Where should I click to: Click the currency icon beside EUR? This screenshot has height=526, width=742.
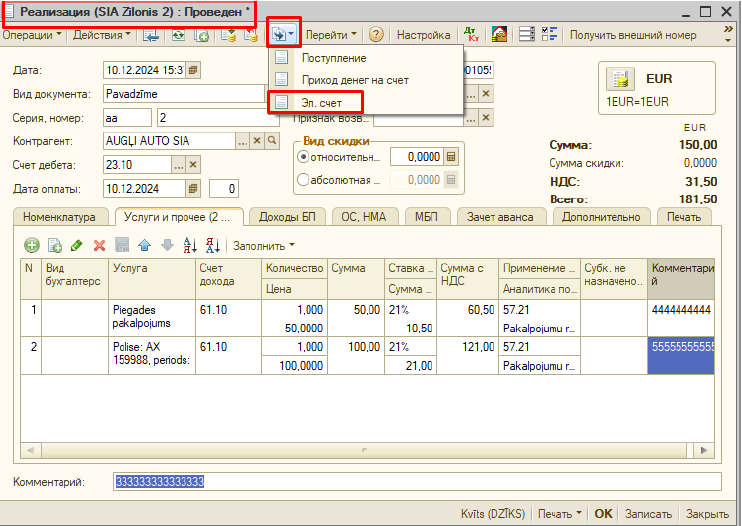(x=620, y=80)
